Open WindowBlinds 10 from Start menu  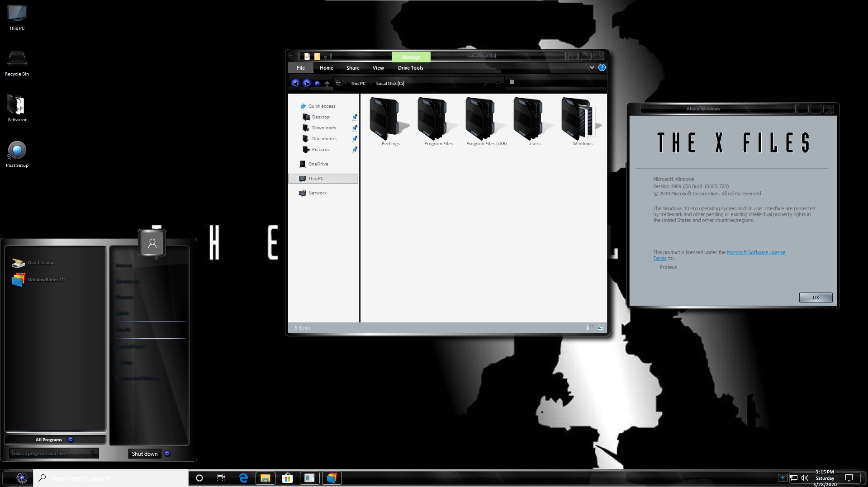[x=38, y=280]
